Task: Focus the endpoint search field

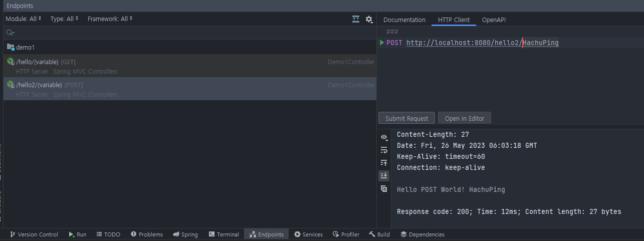Action: click(189, 33)
